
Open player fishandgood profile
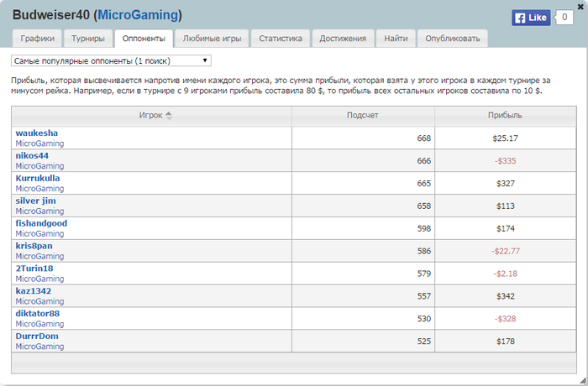pyautogui.click(x=41, y=223)
